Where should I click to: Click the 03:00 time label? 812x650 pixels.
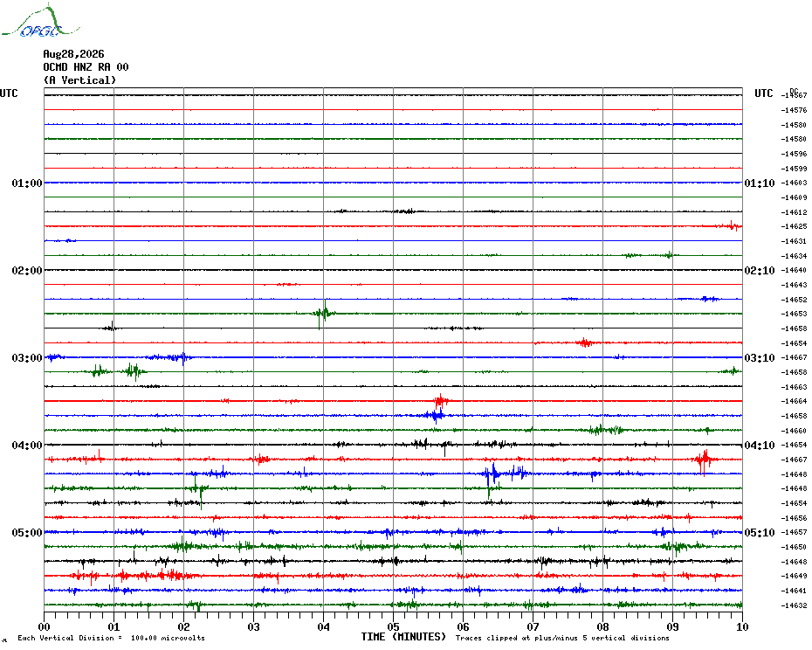pyautogui.click(x=27, y=358)
